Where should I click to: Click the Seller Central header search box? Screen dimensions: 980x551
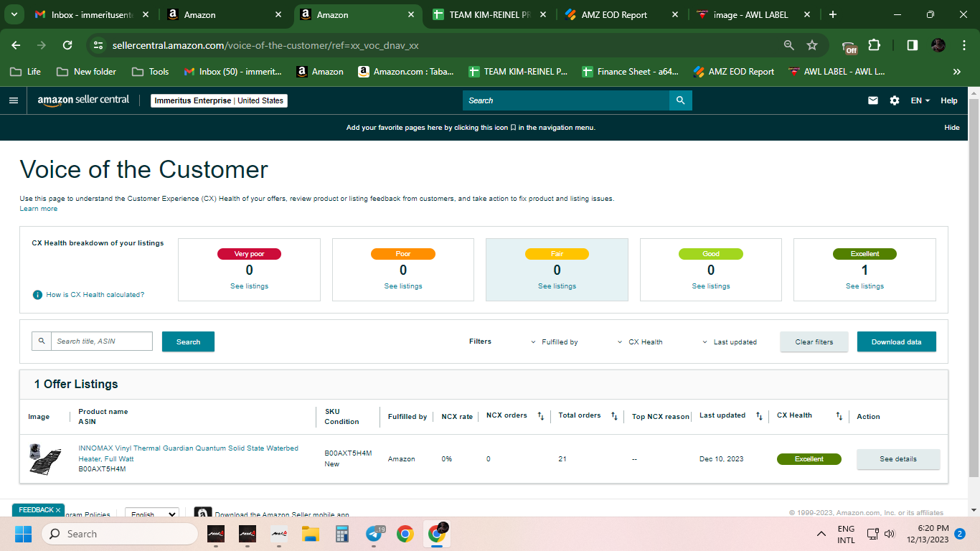pos(566,100)
